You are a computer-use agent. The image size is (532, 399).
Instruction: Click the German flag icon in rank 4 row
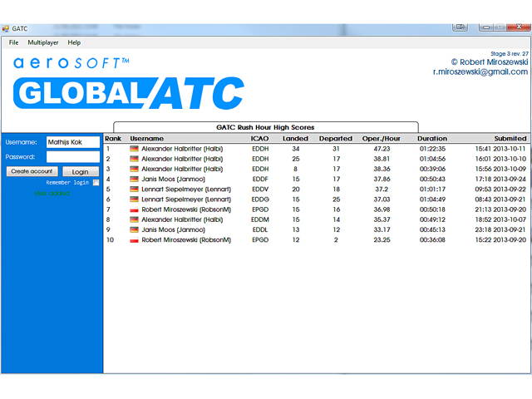[x=134, y=179]
